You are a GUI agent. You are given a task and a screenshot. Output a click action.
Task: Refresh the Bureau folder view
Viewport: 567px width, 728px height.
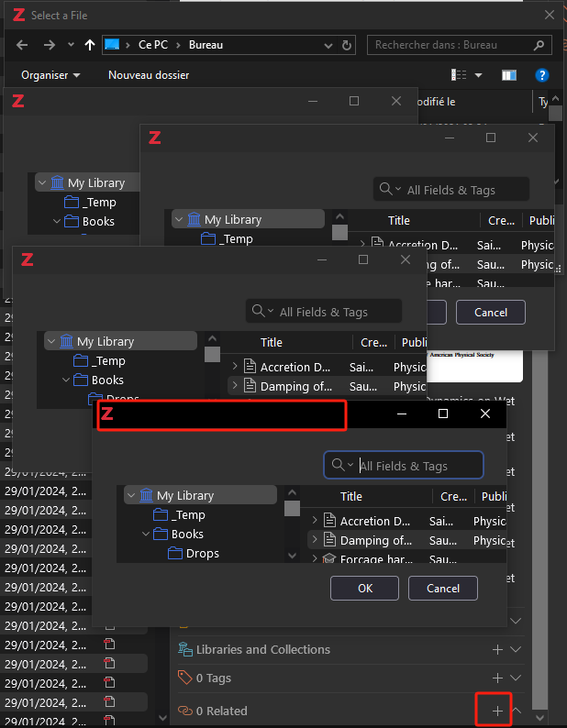pyautogui.click(x=347, y=45)
